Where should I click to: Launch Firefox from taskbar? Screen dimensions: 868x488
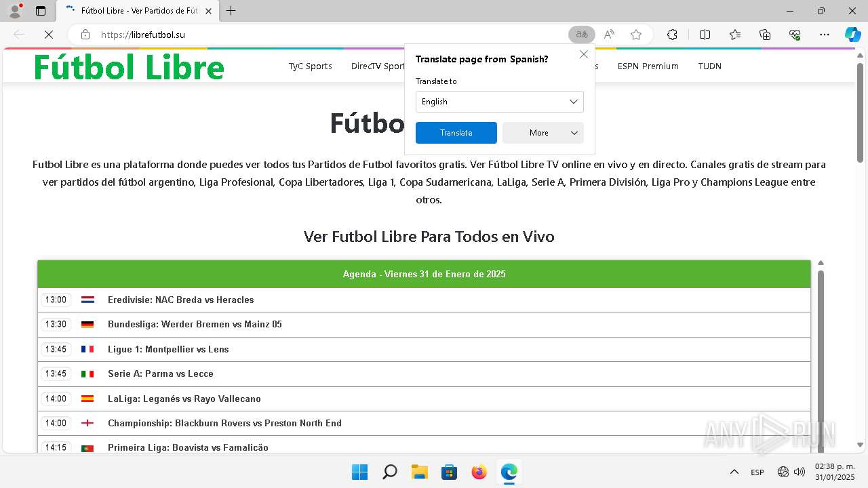pyautogui.click(x=479, y=472)
